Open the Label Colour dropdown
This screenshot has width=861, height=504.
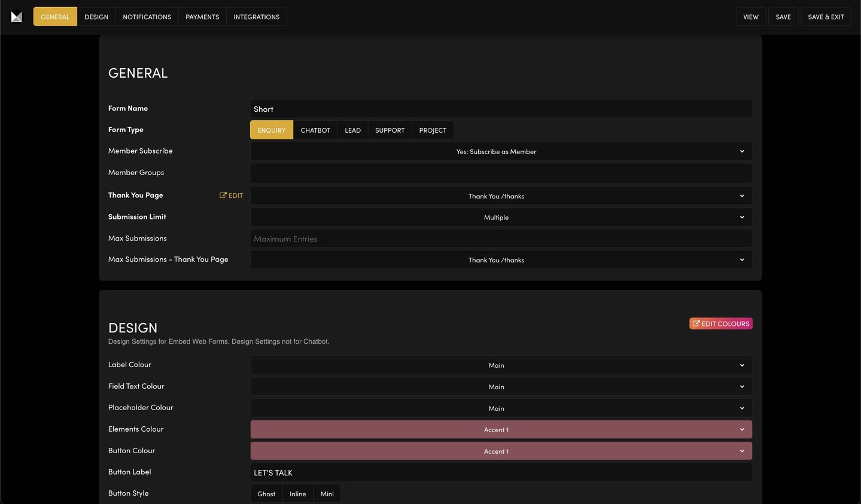tap(501, 365)
